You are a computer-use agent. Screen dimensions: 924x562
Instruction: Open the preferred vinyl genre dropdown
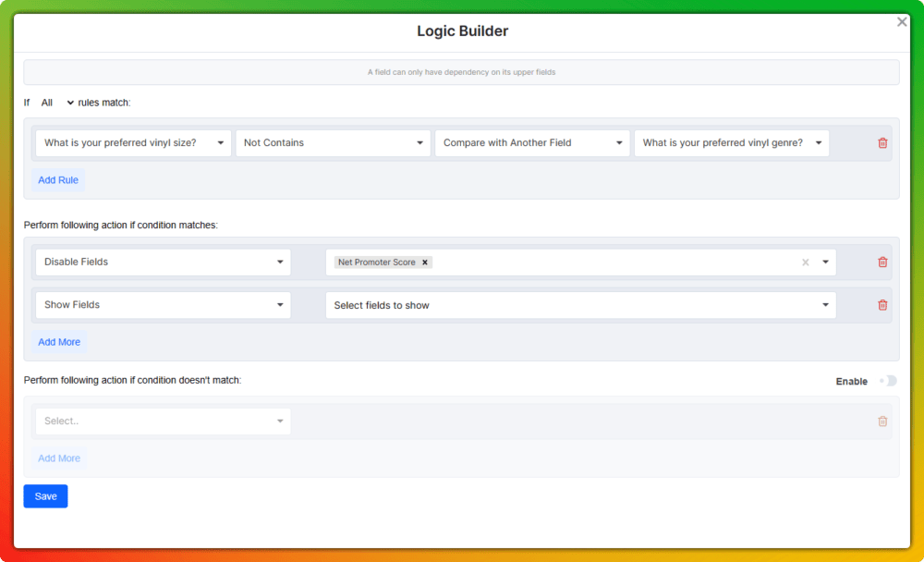point(731,143)
